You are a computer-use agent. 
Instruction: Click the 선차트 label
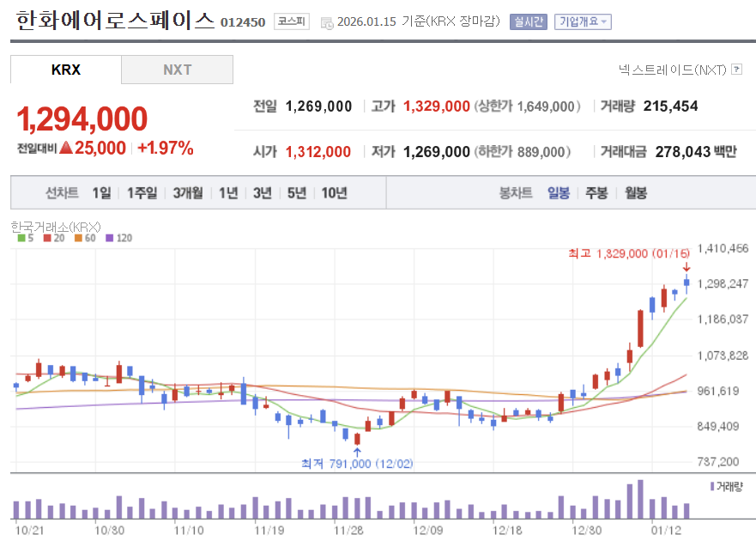coord(62,193)
